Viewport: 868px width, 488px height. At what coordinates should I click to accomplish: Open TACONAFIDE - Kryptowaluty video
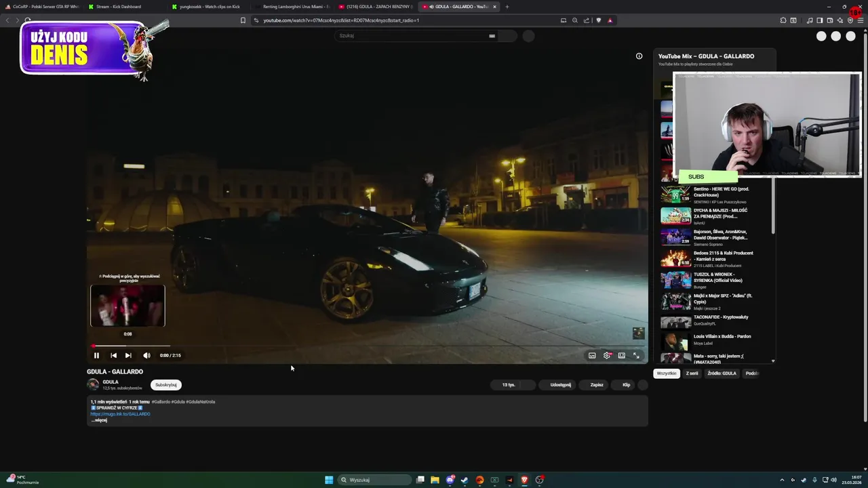(715, 321)
